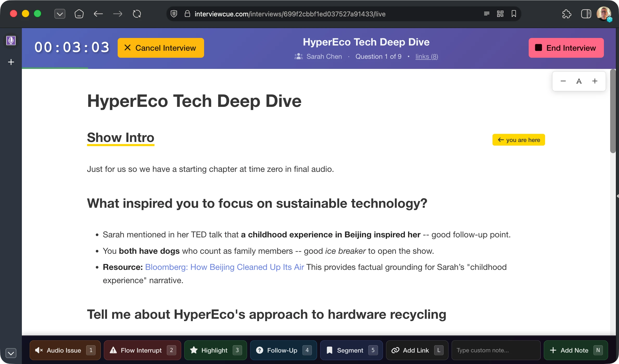Click the plus icon in the left sidebar
The width and height of the screenshot is (619, 364).
point(11,62)
